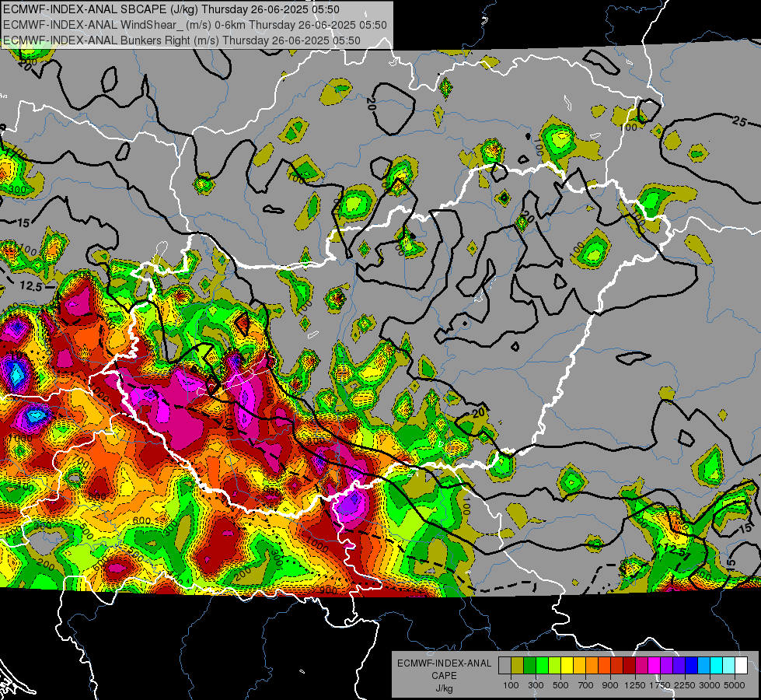Select the brick-red swatch right of the 900 tick
This screenshot has height=700, width=761.
point(617,666)
